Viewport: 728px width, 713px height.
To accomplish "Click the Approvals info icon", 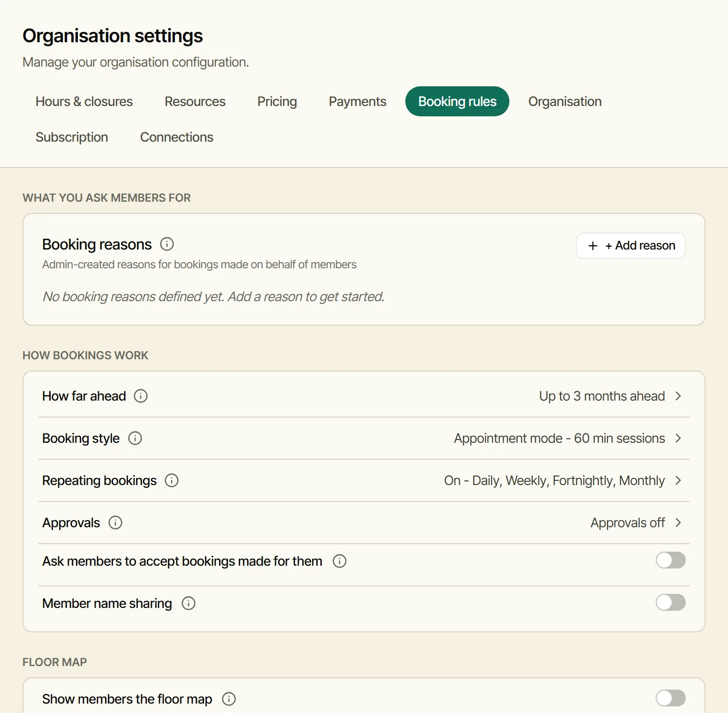I will 115,523.
